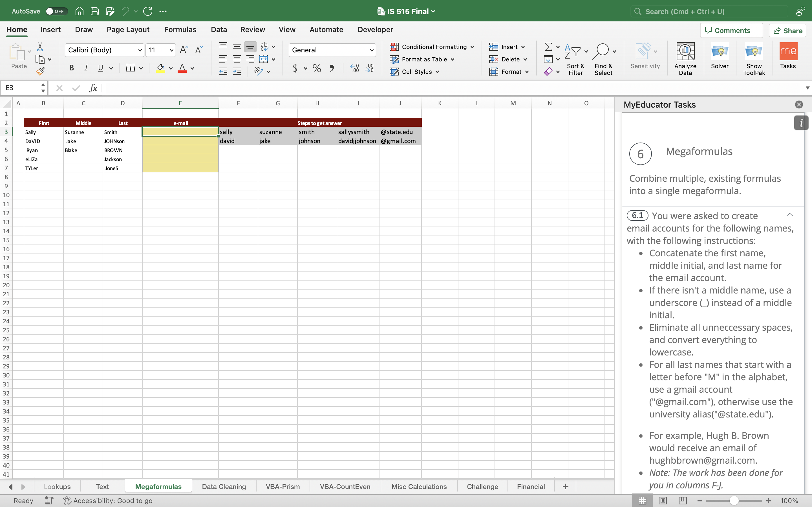This screenshot has width=812, height=507.
Task: Click the Analyze Data icon
Action: pos(685,56)
